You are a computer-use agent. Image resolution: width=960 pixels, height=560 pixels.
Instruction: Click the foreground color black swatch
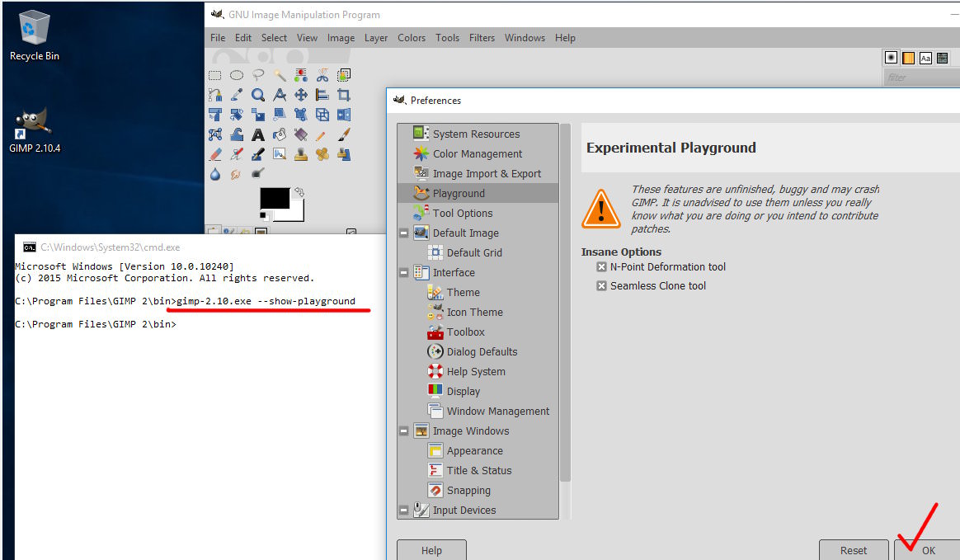click(x=275, y=198)
